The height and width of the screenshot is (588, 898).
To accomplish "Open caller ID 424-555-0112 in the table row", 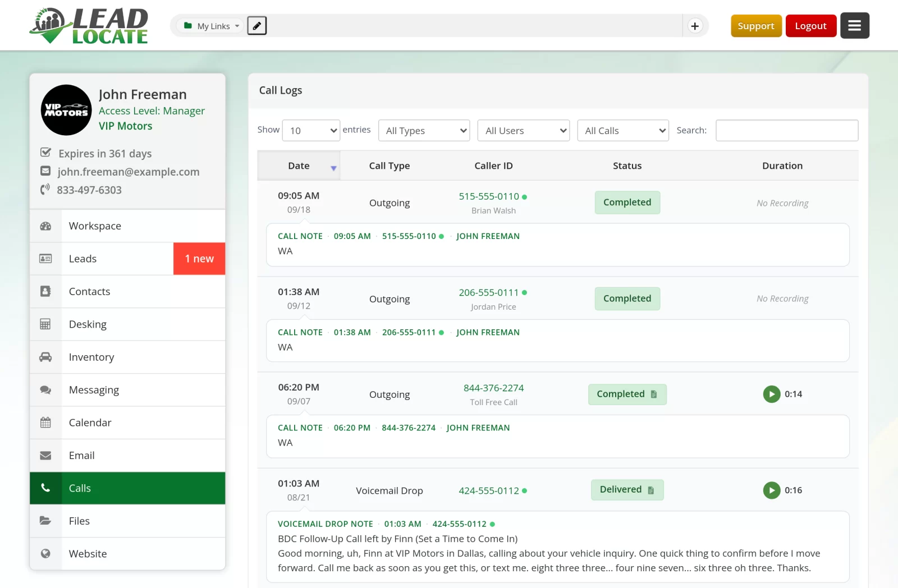I will (489, 491).
